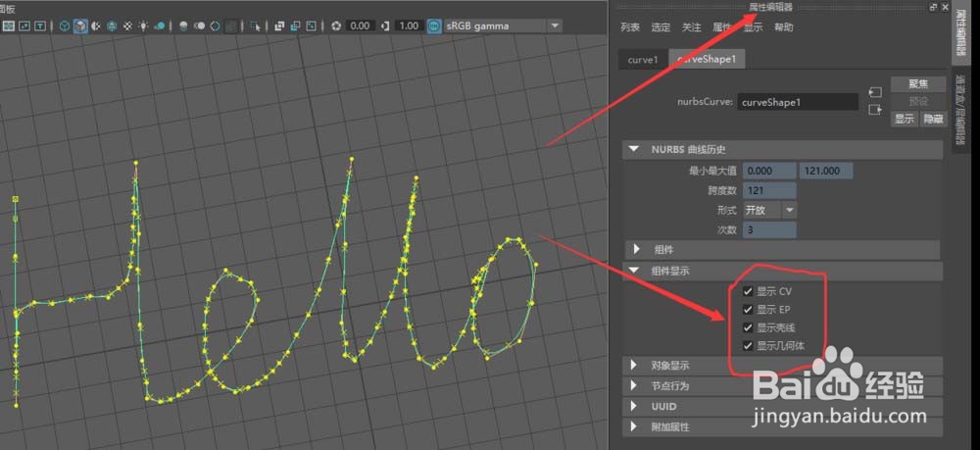Uncheck the 显示 EP checkbox
Image resolution: width=980 pixels, height=450 pixels.
[748, 310]
